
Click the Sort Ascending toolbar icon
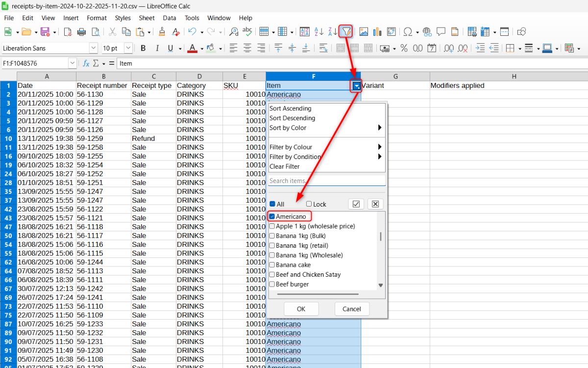(319, 32)
